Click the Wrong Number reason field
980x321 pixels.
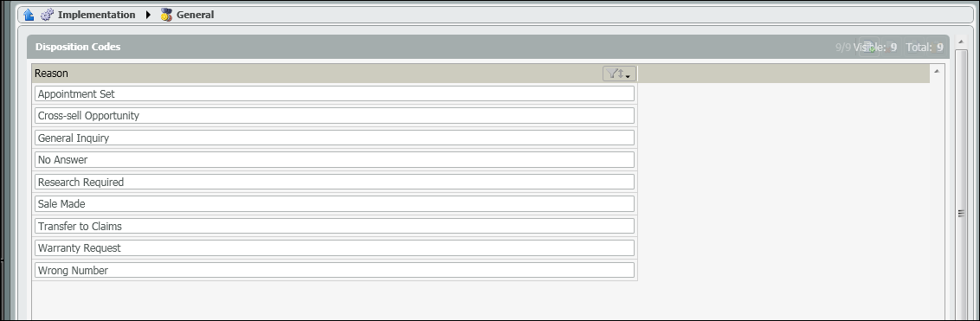[x=334, y=270]
